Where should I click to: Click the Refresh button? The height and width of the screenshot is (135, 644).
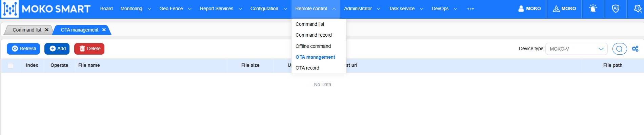[x=23, y=49]
